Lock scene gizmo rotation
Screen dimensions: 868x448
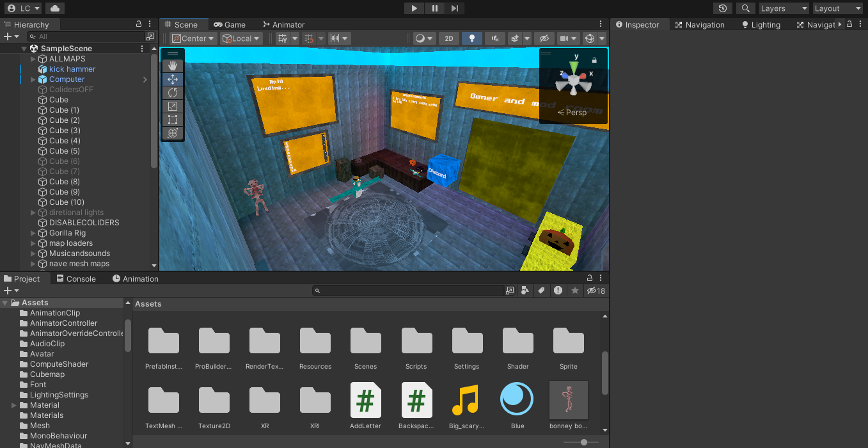(x=594, y=60)
